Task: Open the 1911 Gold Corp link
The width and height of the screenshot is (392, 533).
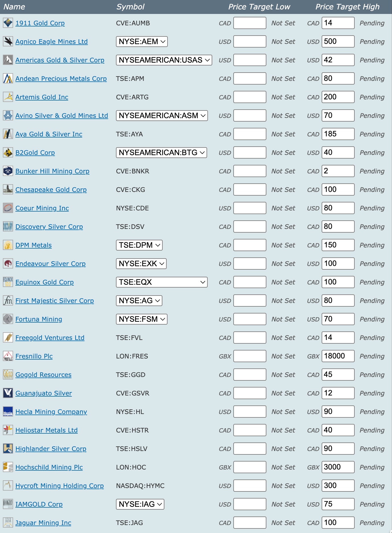Action: [x=40, y=23]
